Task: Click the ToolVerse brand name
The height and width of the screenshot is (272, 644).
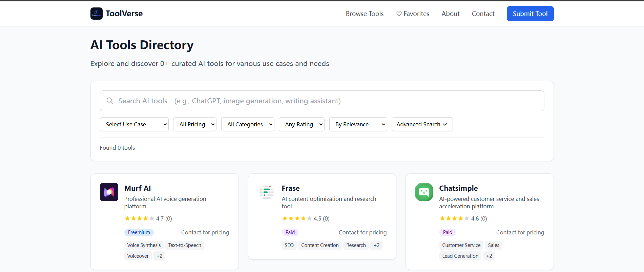Action: point(124,14)
